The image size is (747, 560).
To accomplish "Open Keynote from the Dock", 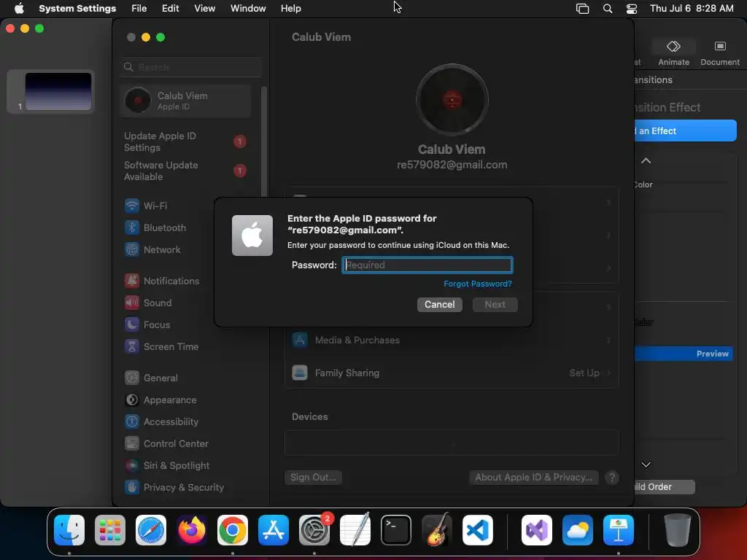I will (619, 530).
